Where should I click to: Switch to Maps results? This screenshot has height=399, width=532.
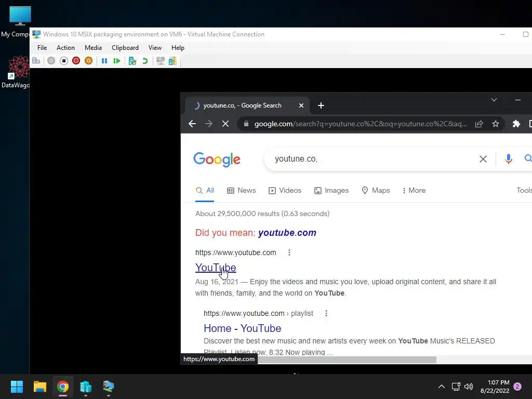click(376, 191)
